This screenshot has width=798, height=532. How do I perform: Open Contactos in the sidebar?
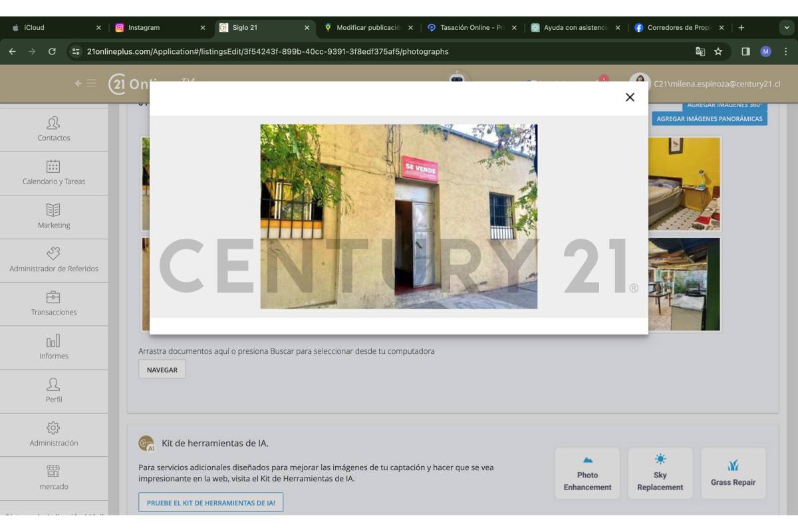pos(54,130)
